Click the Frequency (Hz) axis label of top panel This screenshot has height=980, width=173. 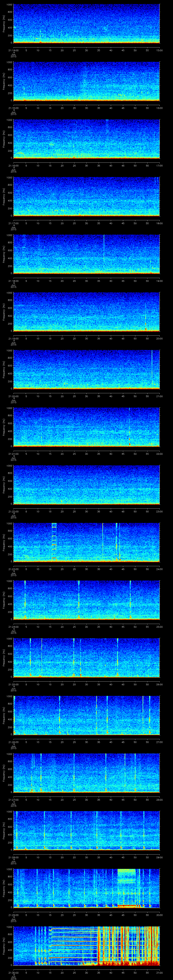coord(4,24)
